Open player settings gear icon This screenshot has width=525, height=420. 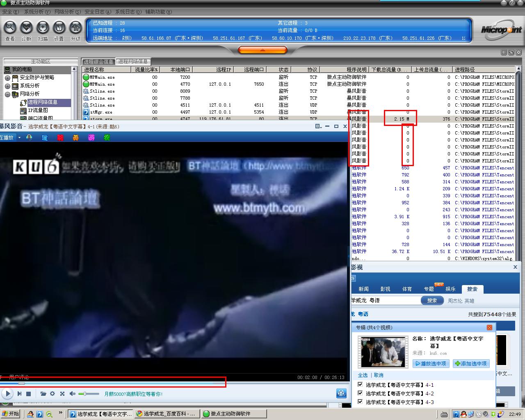coord(52,394)
